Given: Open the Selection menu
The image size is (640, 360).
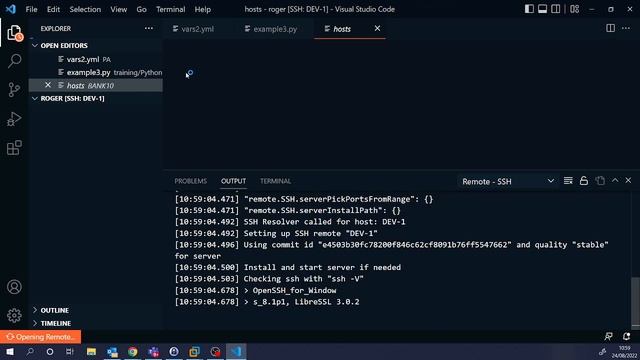Looking at the screenshot, I should pos(85,9).
